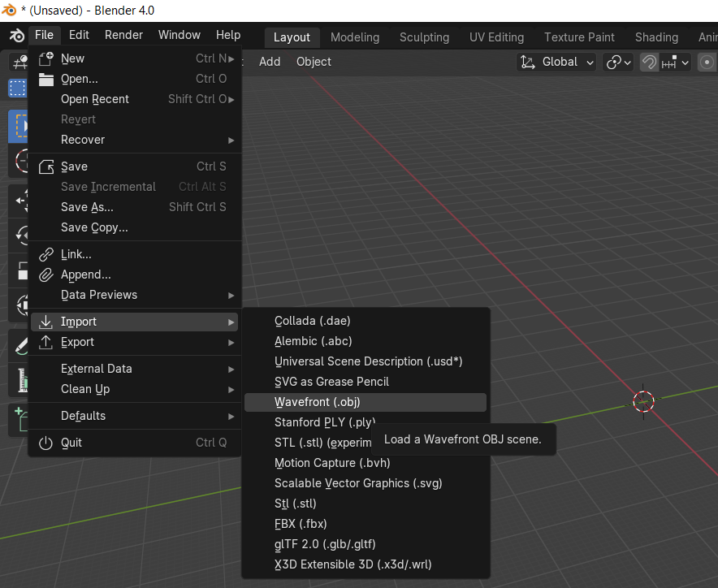Switch to the Layout workspace tab
The height and width of the screenshot is (588, 718).
tap(292, 37)
